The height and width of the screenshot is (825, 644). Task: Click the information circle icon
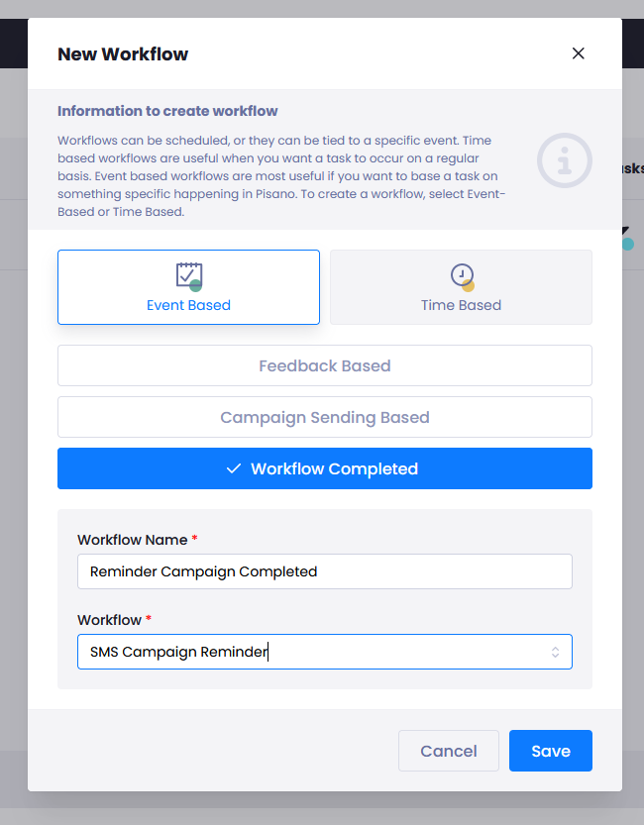click(565, 160)
